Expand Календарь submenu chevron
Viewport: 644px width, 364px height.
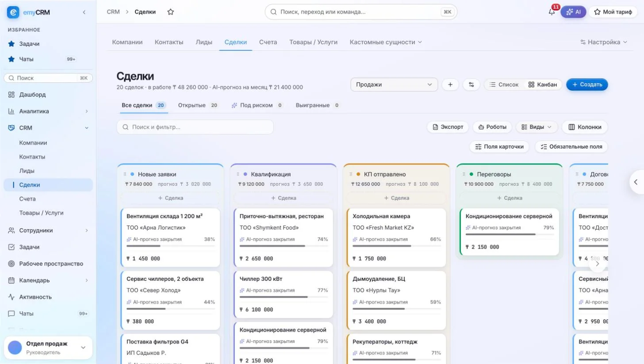point(86,280)
